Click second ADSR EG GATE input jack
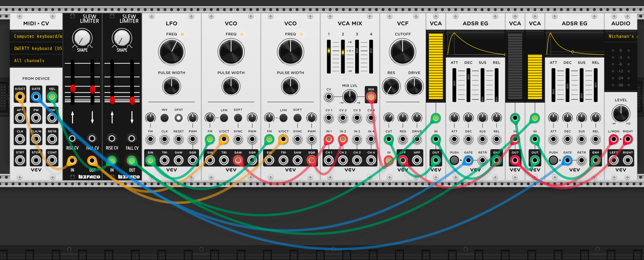The image size is (644, 260). click(x=567, y=160)
